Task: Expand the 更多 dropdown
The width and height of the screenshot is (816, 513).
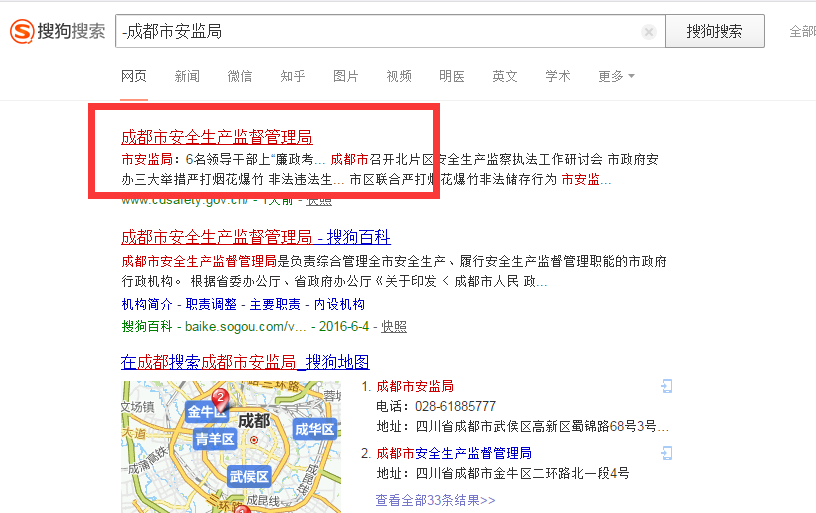Action: pos(616,76)
